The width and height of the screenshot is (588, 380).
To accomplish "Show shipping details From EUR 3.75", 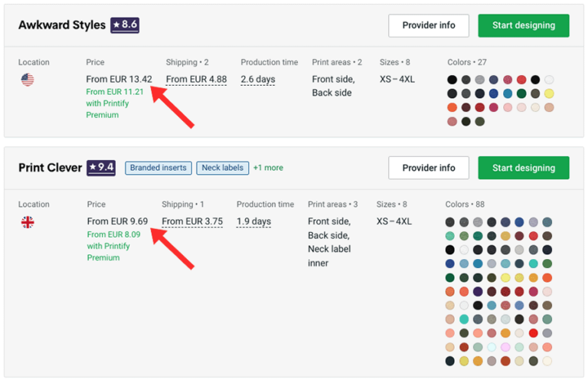I will pyautogui.click(x=192, y=221).
